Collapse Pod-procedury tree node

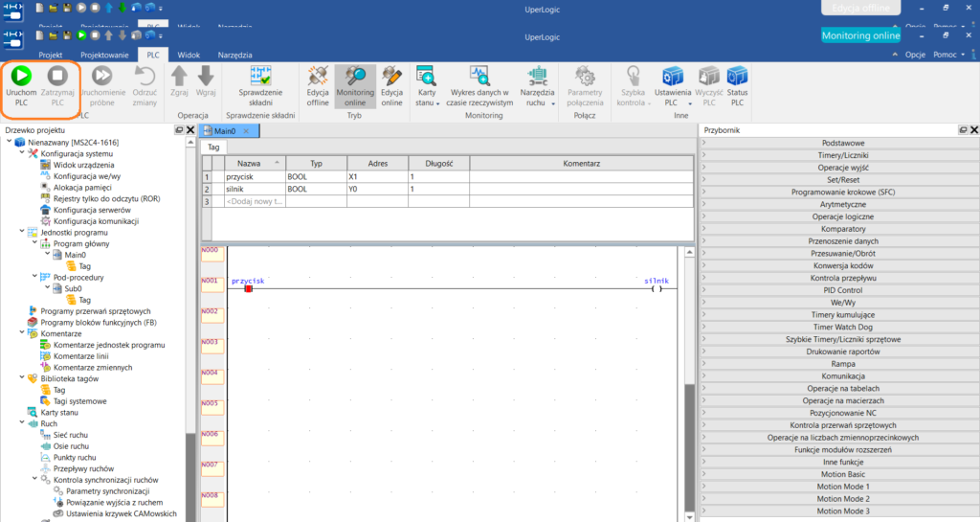click(34, 277)
